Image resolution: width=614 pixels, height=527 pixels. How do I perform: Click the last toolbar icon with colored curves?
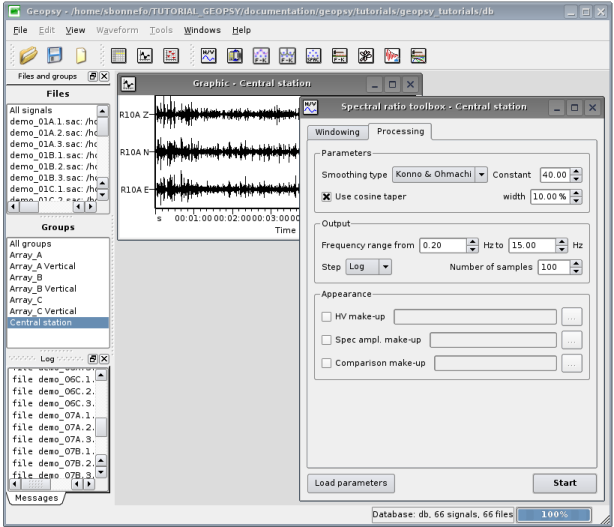(x=418, y=56)
